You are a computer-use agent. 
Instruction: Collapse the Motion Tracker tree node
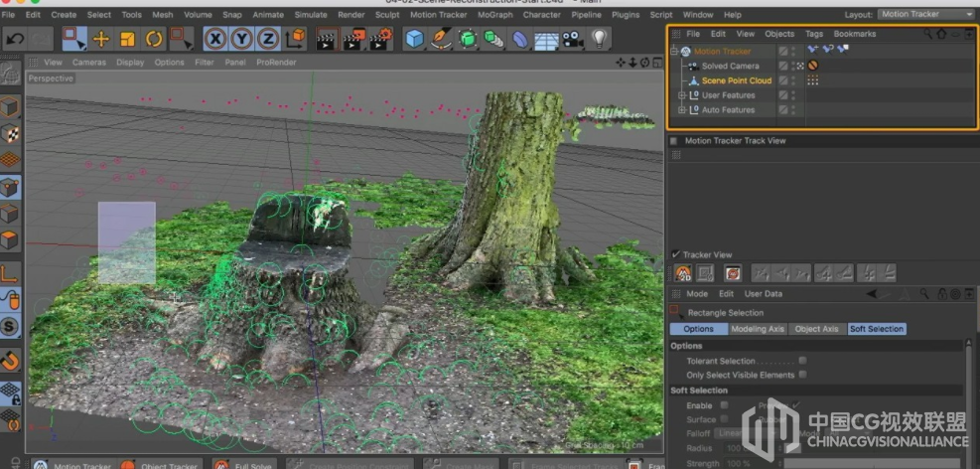click(x=674, y=52)
